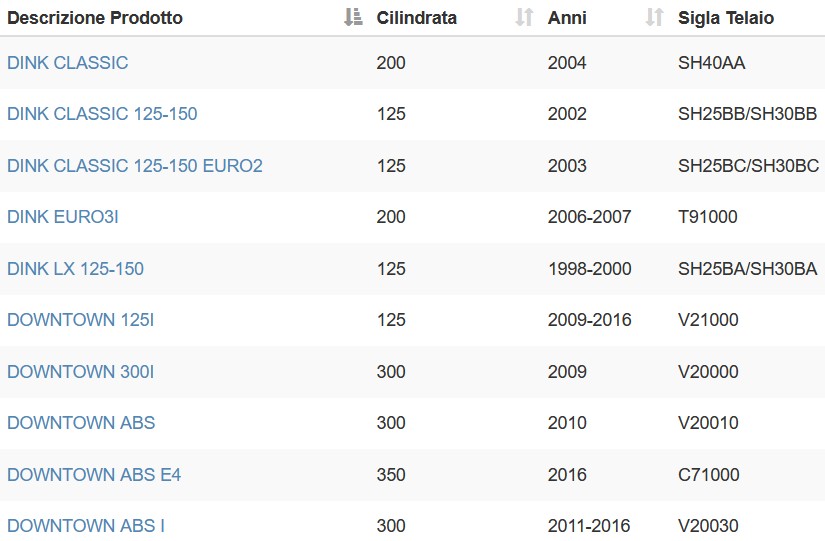This screenshot has width=825, height=541.
Task: Click the Cilindrata column sort arrows icon
Action: tap(524, 17)
